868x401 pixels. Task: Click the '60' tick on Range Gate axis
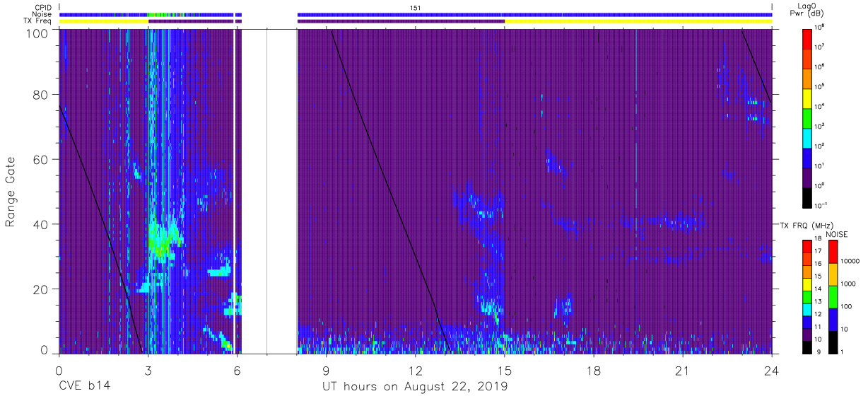click(42, 159)
